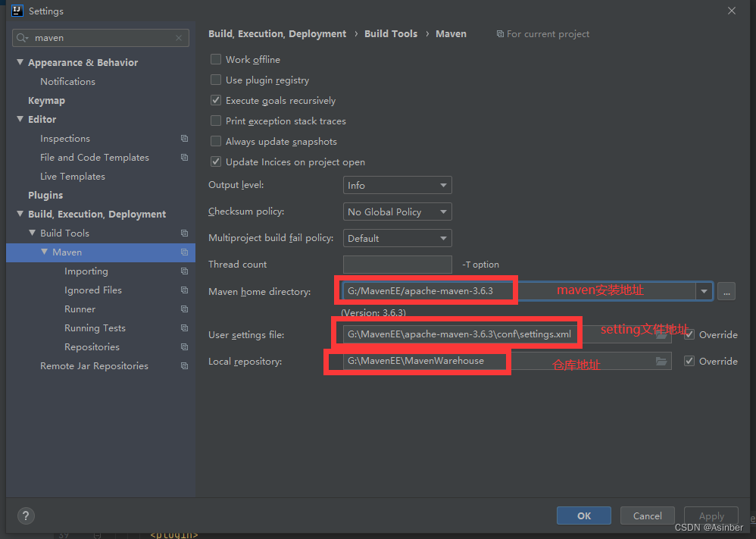Open the Multiproject build fail policy dropdown
The height and width of the screenshot is (539, 756).
(397, 238)
